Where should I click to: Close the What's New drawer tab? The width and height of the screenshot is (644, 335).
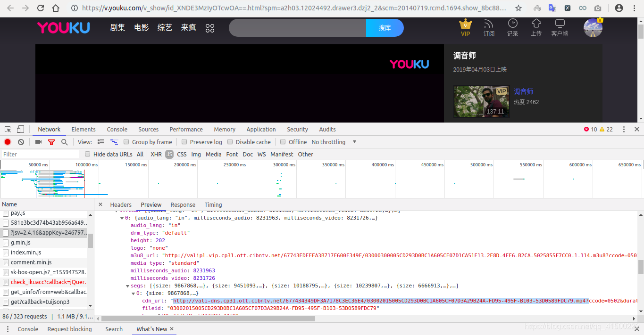pos(172,329)
